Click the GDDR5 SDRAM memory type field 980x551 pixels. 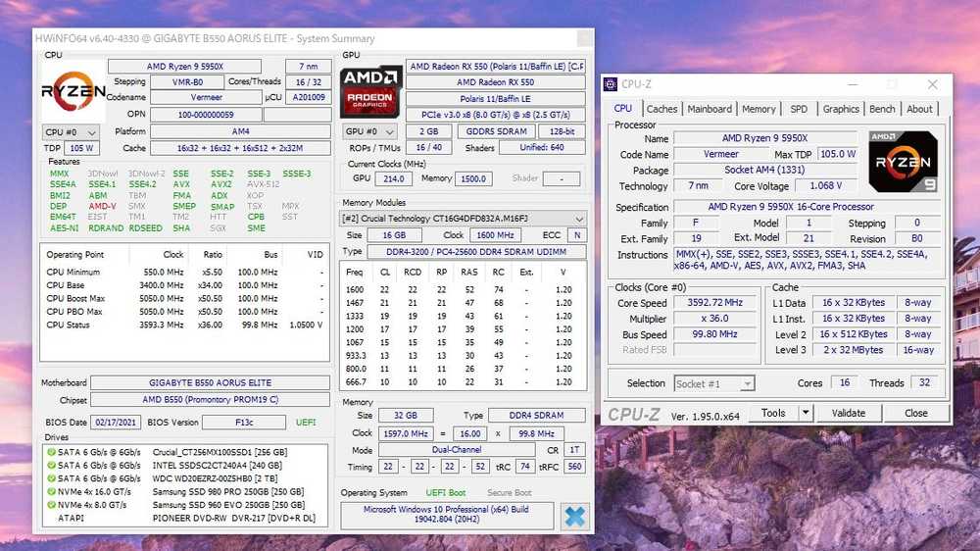click(x=496, y=131)
